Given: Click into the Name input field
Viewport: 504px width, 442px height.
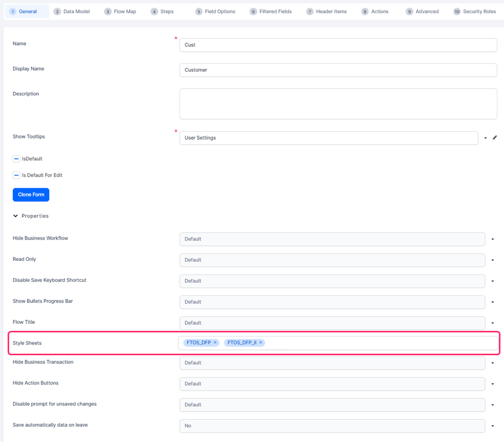Looking at the screenshot, I should pyautogui.click(x=338, y=45).
